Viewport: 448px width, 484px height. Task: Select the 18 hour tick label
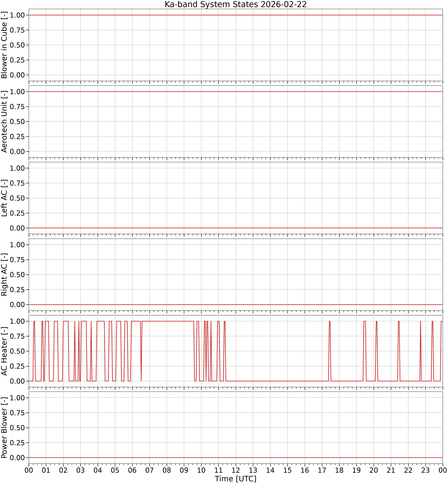coord(339,470)
